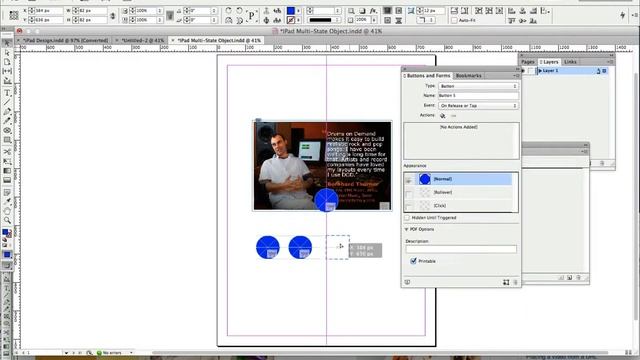Click the constrain proportions link icon

click(113, 16)
